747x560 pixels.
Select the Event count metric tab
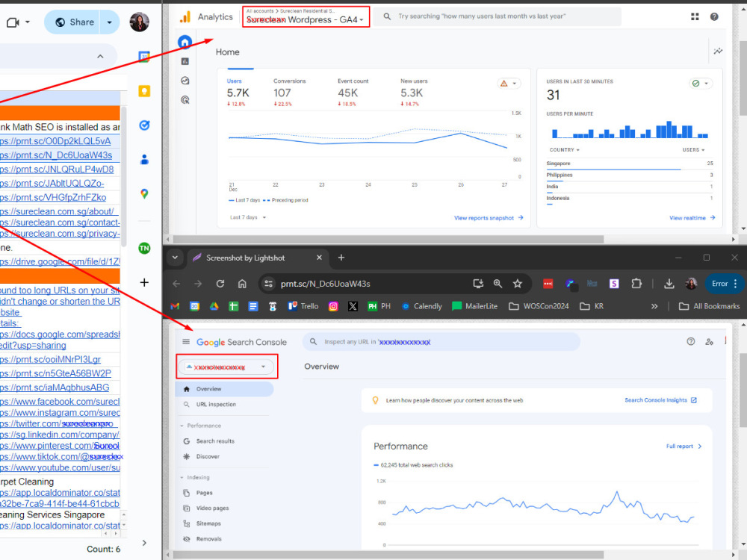point(353,92)
